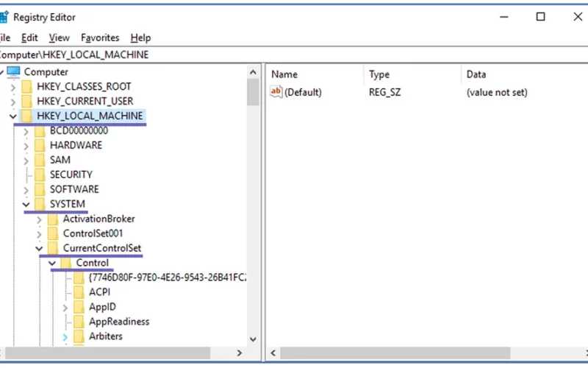Expand the AppID key

[x=65, y=308]
